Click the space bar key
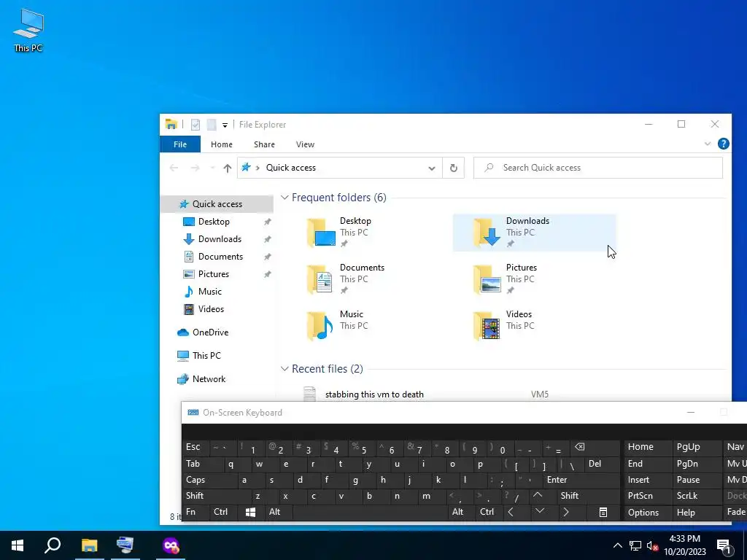The width and height of the screenshot is (747, 560). 370,512
